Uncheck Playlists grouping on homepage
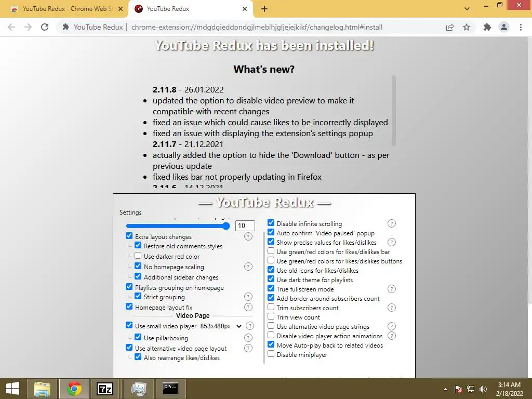Image resolution: width=532 pixels, height=399 pixels. pyautogui.click(x=129, y=287)
